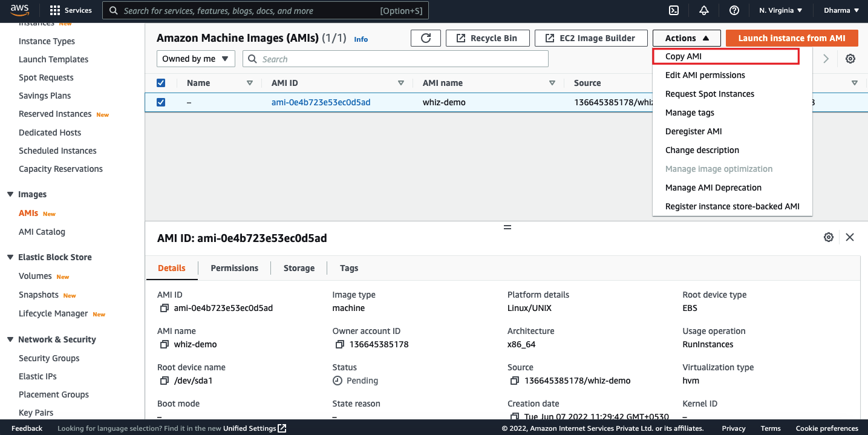868x435 pixels.
Task: Collapse the Elastic Block Store section
Action: point(10,257)
